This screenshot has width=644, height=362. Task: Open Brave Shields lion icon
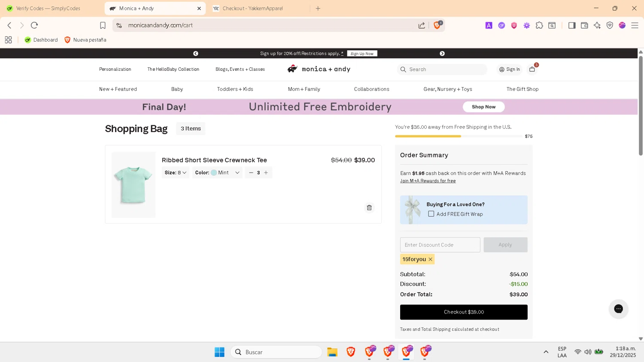tap(437, 25)
